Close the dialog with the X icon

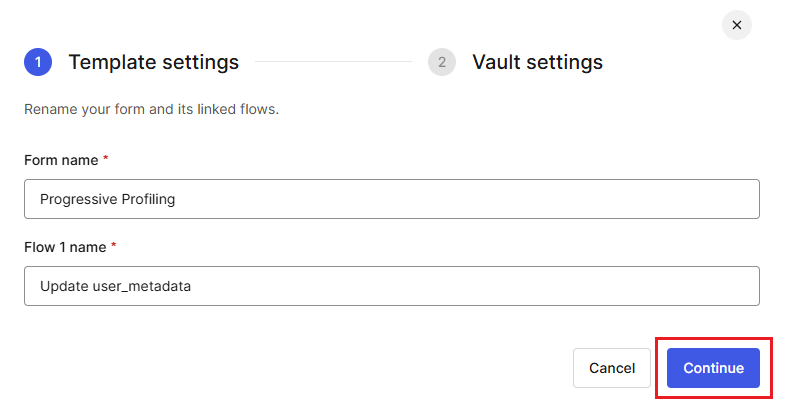(736, 25)
